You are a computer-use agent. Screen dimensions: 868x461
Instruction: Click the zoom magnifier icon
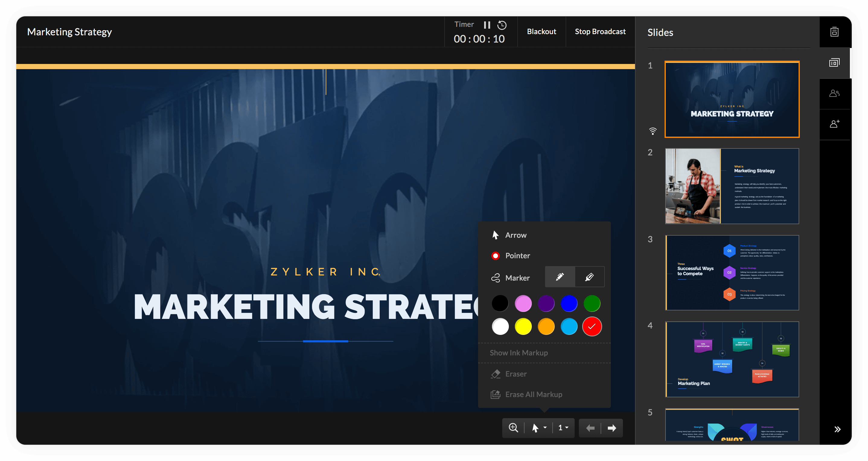point(513,428)
